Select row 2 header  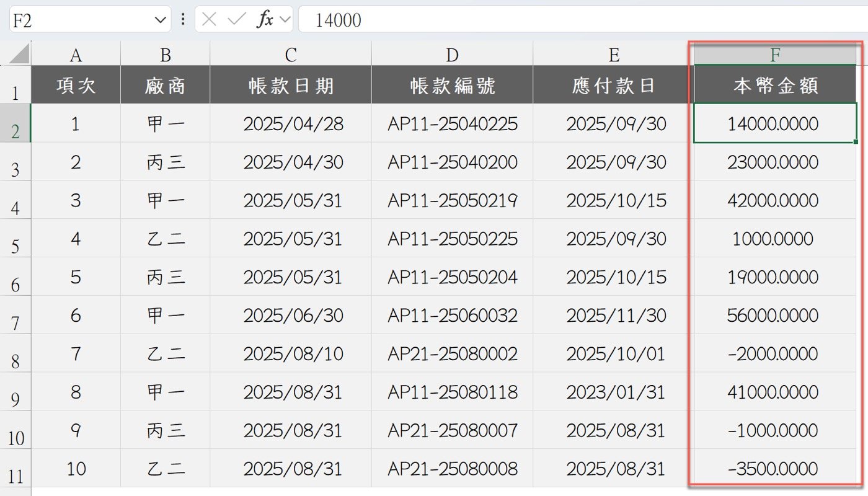pos(15,123)
